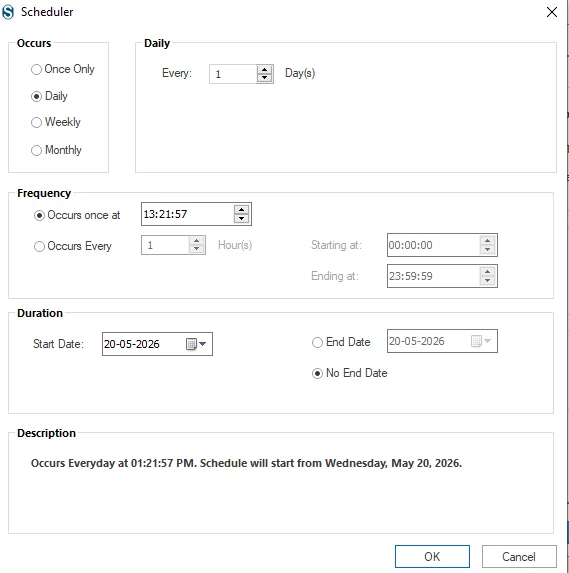
Task: Click the Ending at: label
Action: point(335,276)
